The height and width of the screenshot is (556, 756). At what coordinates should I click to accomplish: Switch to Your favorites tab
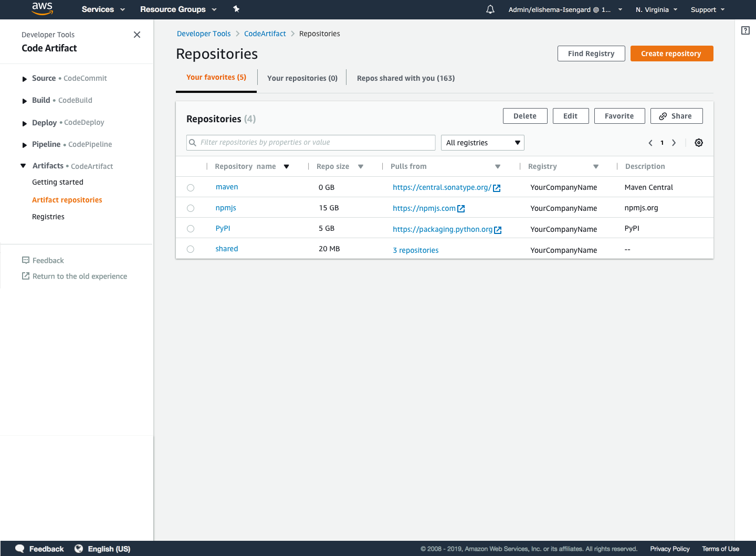pyautogui.click(x=216, y=78)
